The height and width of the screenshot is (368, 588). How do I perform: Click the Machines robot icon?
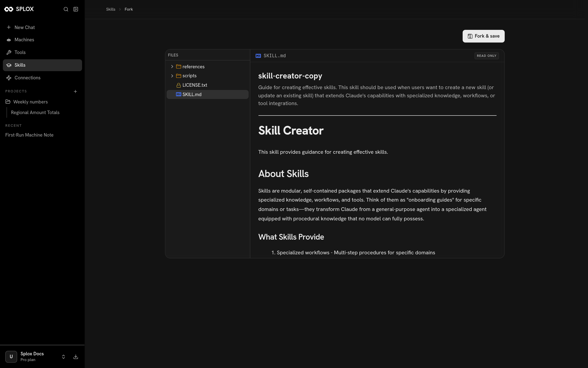click(x=9, y=40)
